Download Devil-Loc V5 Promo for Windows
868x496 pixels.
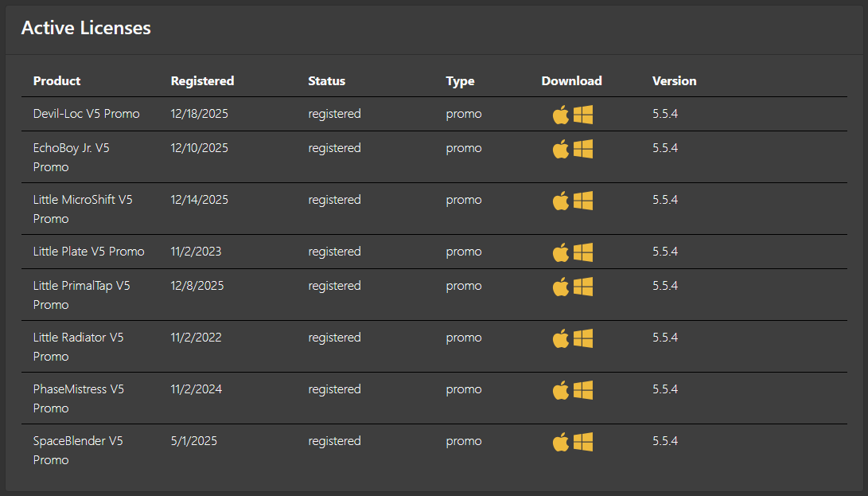point(583,115)
